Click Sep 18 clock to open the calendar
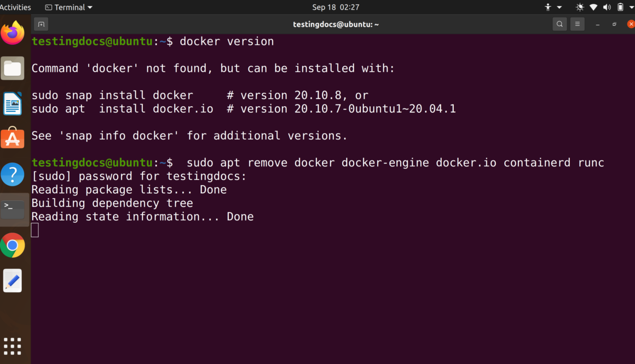The width and height of the screenshot is (635, 364). [330, 7]
